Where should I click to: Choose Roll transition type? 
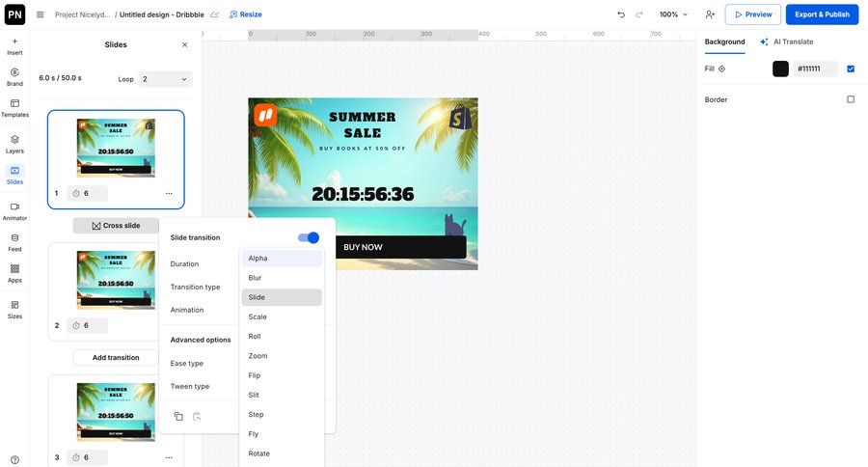(282, 337)
